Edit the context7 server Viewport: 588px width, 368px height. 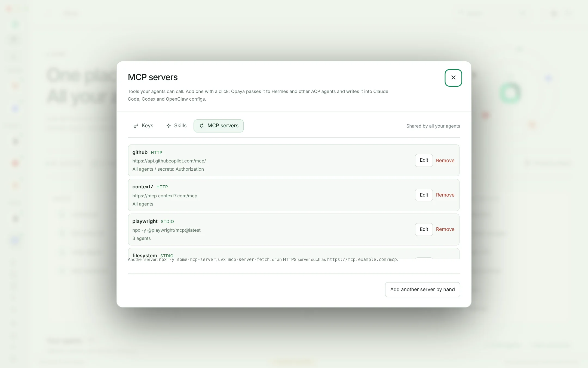(x=424, y=195)
